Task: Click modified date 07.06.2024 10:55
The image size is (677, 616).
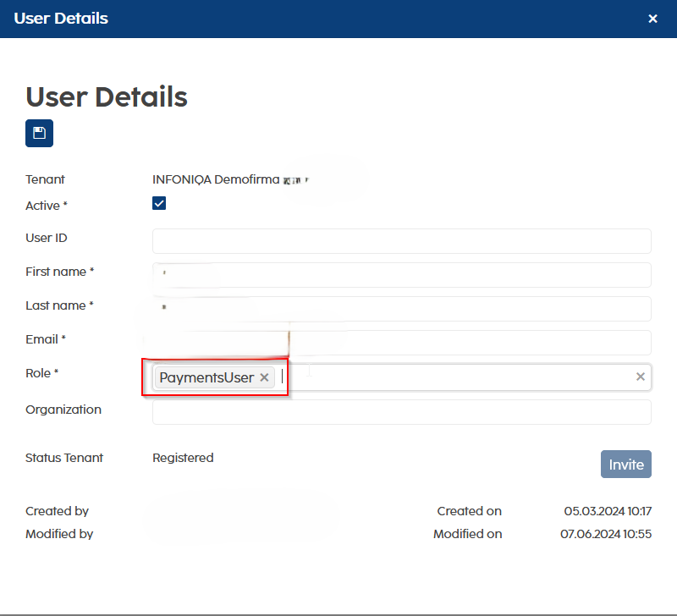Action: click(606, 534)
